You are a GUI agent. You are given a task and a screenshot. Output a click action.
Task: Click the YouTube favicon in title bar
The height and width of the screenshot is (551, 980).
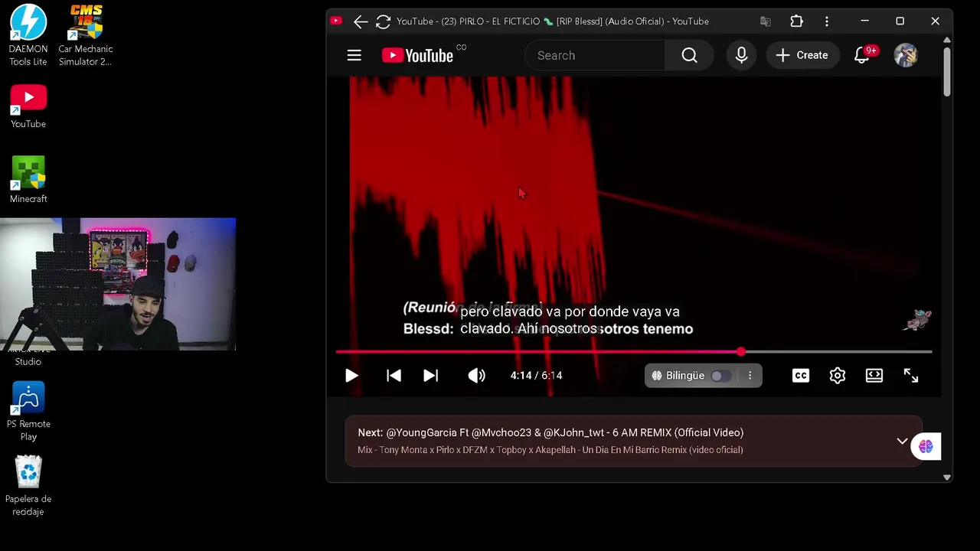click(336, 21)
